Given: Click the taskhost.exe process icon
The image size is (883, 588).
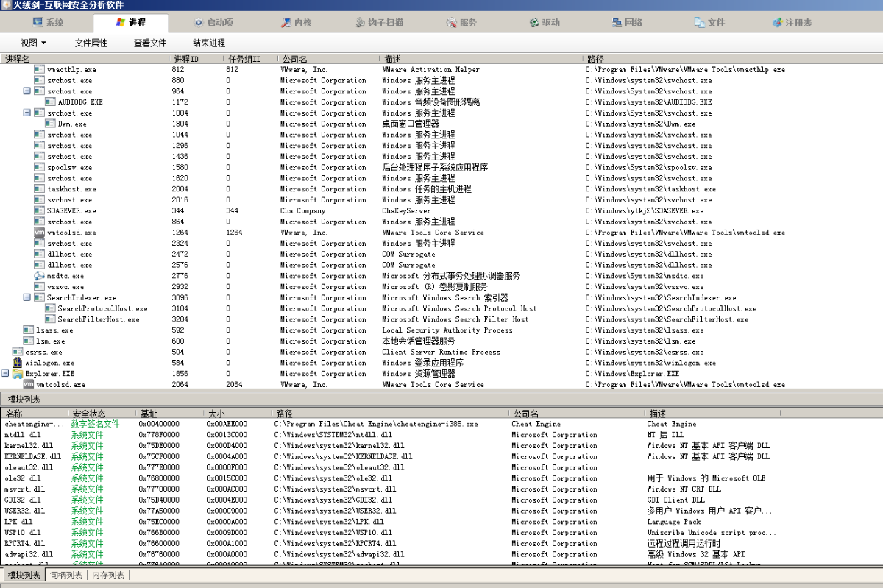Looking at the screenshot, I should coord(39,189).
